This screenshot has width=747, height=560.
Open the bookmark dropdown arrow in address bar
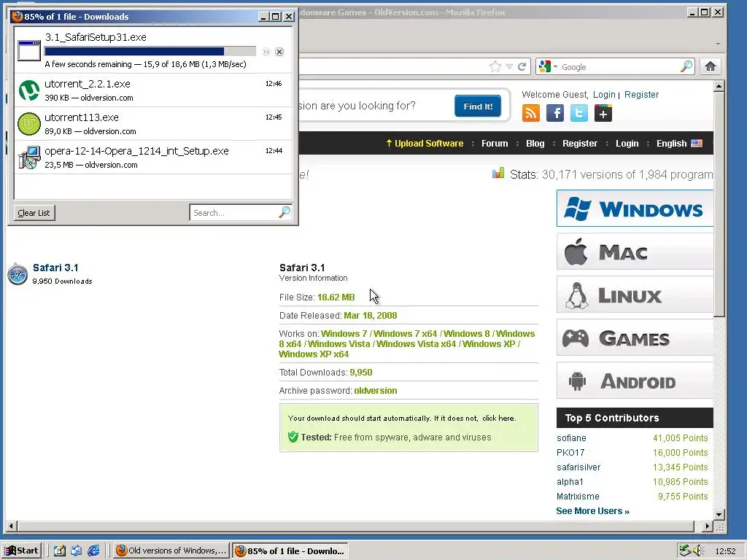tap(509, 66)
